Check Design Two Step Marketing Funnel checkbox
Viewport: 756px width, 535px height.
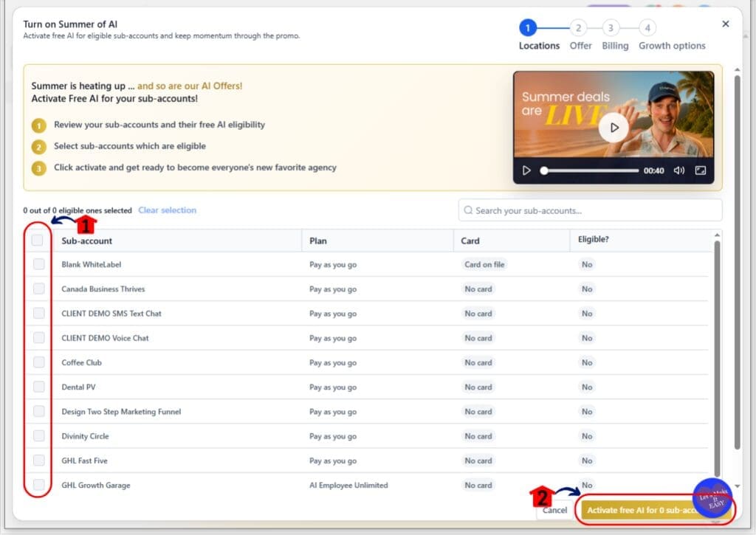38,412
